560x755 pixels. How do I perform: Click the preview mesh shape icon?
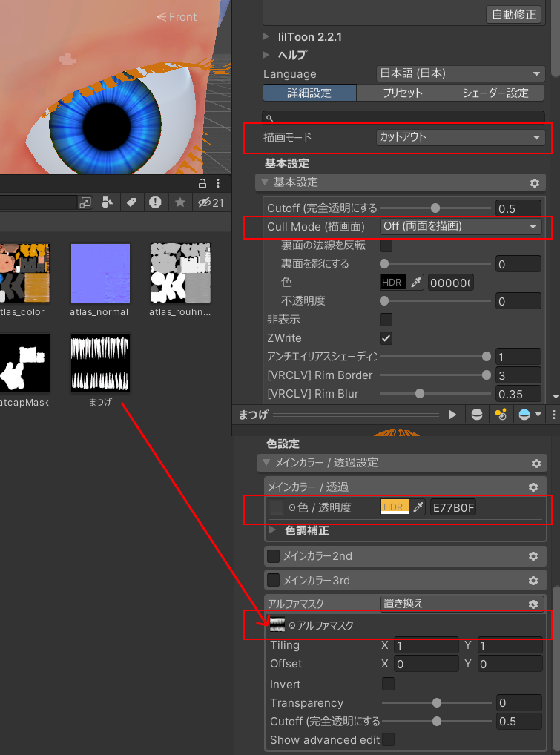476,415
